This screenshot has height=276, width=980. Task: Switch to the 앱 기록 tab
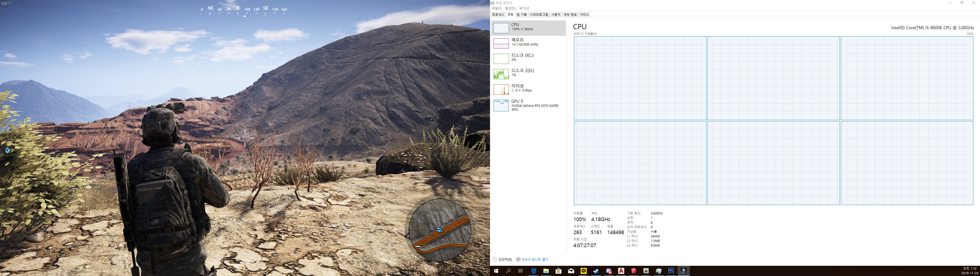click(521, 15)
